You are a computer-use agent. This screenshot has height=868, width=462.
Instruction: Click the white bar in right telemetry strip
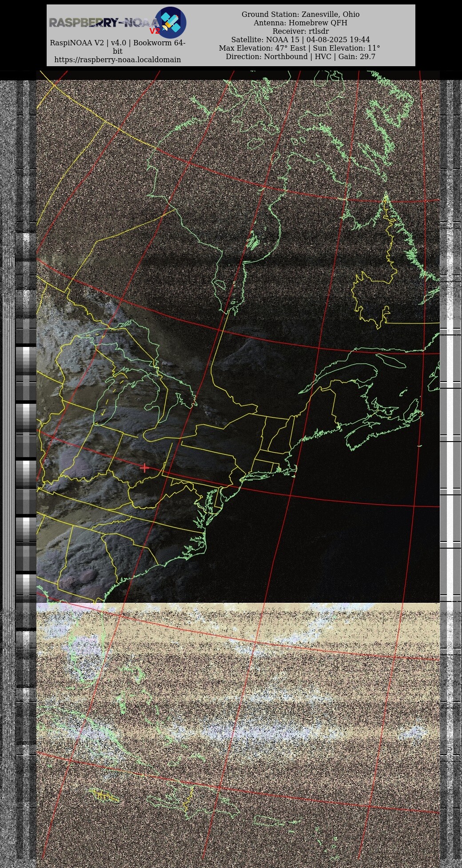point(450,466)
